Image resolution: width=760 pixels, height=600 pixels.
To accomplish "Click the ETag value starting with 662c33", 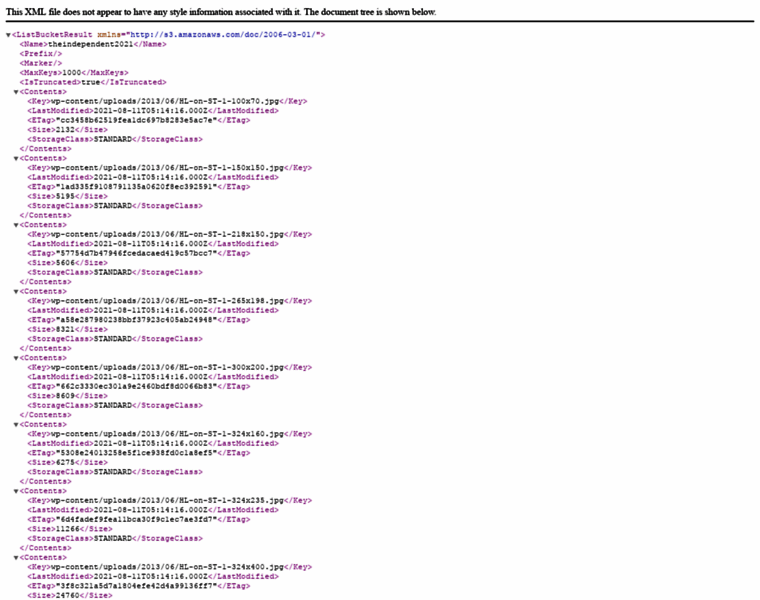I will click(x=136, y=386).
